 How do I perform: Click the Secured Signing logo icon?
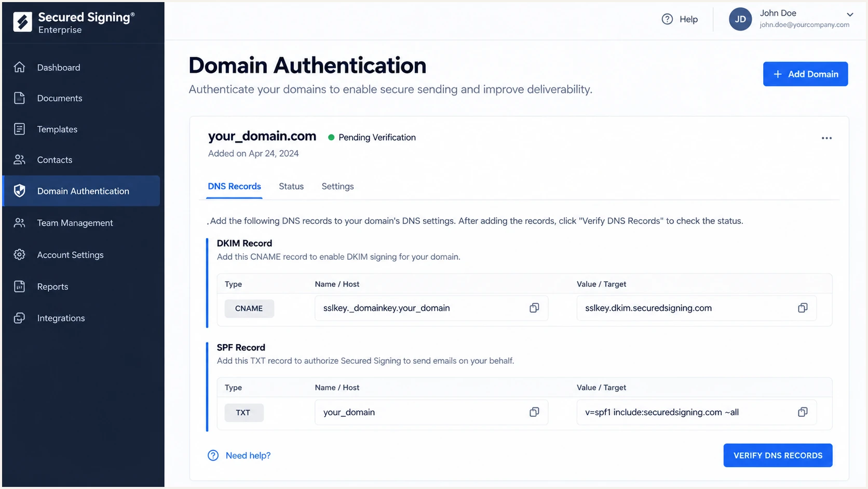[22, 22]
